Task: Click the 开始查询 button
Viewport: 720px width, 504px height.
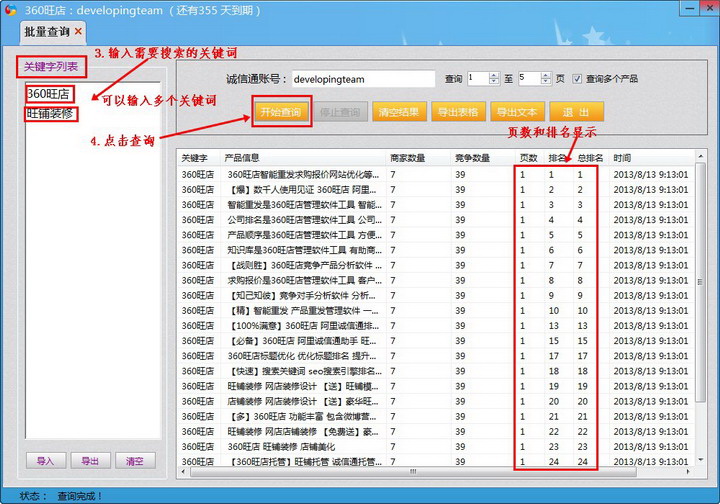Action: pos(281,112)
